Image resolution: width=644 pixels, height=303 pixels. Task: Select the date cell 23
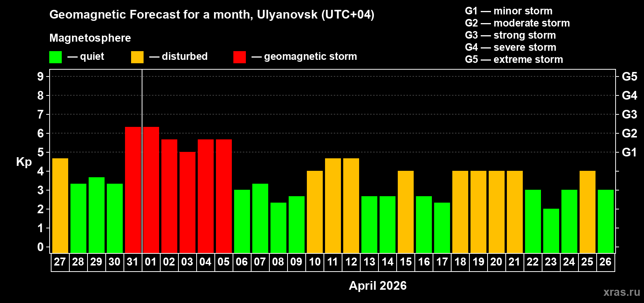click(x=551, y=262)
